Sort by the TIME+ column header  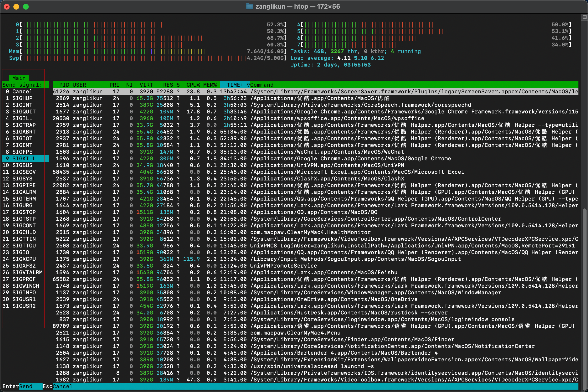[x=234, y=85]
